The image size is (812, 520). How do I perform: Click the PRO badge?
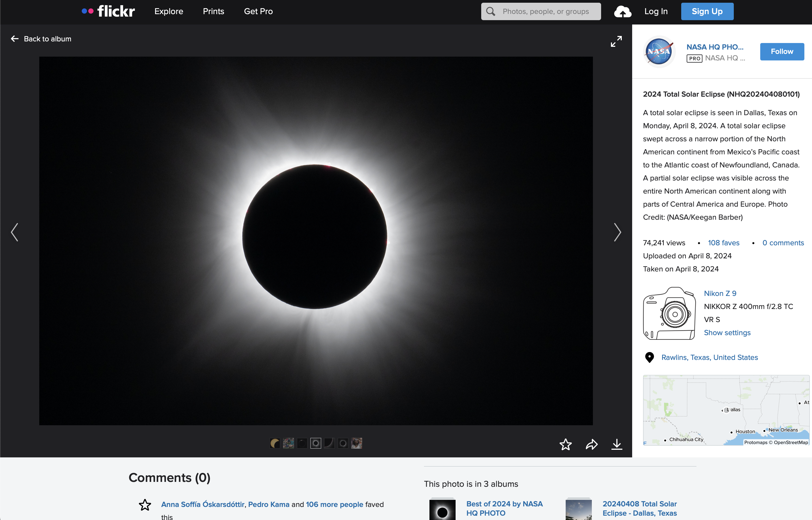pos(694,59)
